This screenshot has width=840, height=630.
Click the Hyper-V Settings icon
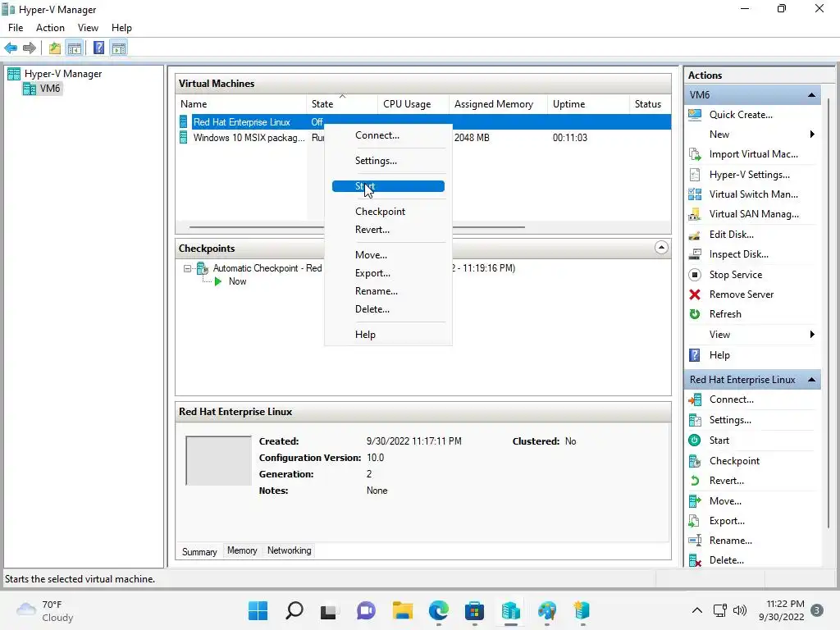click(x=695, y=175)
